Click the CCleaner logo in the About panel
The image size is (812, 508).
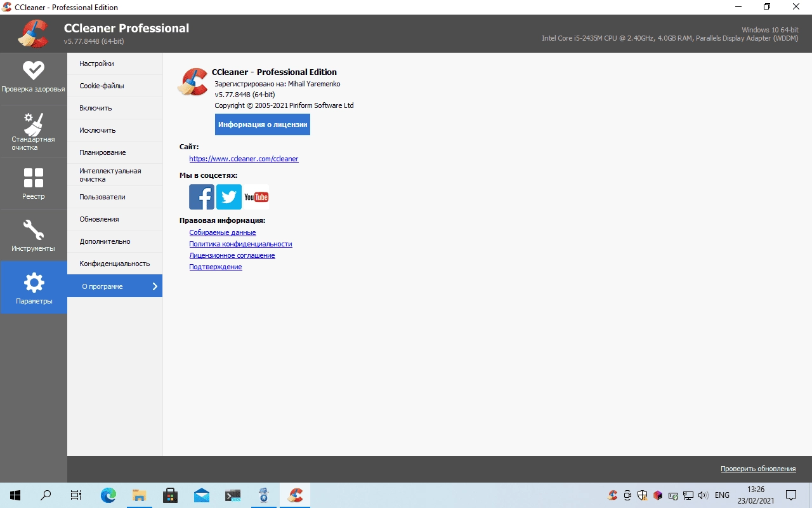click(x=193, y=82)
